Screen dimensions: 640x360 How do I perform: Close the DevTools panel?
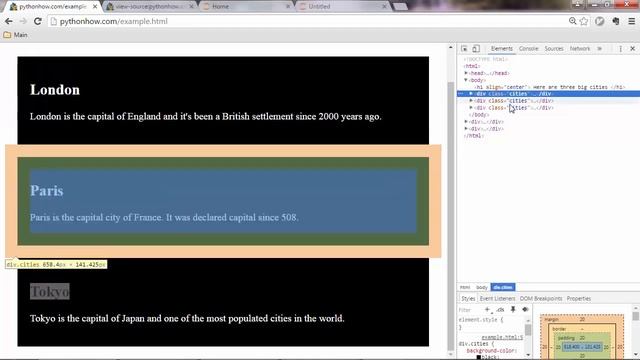pyautogui.click(x=633, y=49)
